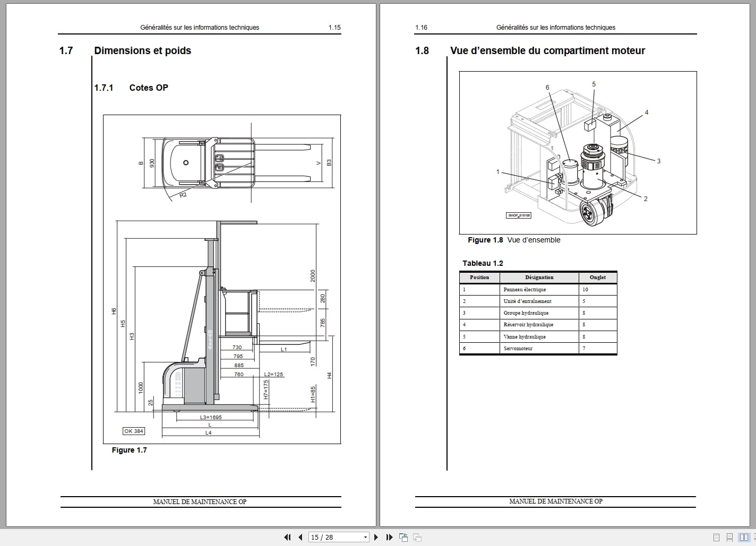Switch to single page layout
This screenshot has width=756, height=546.
click(x=717, y=537)
